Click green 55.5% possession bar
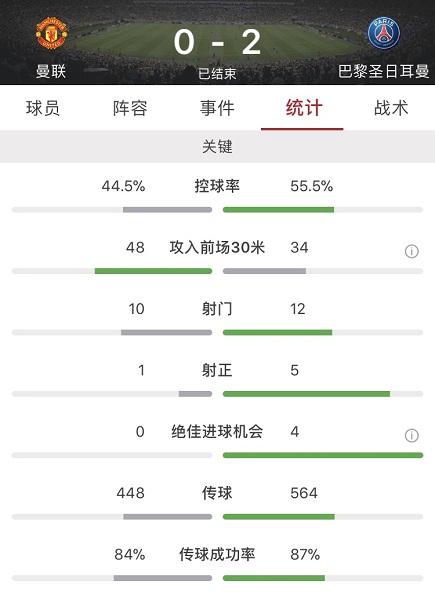The width and height of the screenshot is (435, 592). pyautogui.click(x=278, y=210)
